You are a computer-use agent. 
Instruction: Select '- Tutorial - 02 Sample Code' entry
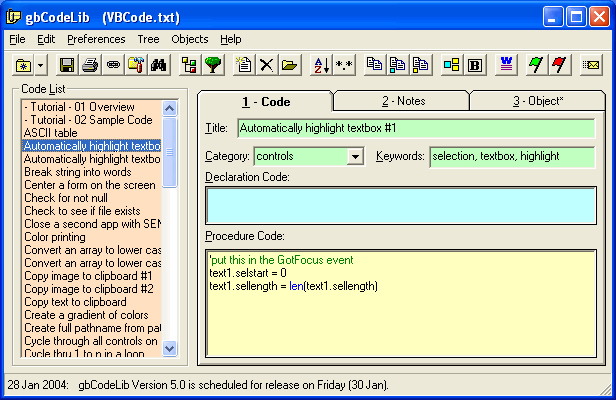click(x=92, y=120)
